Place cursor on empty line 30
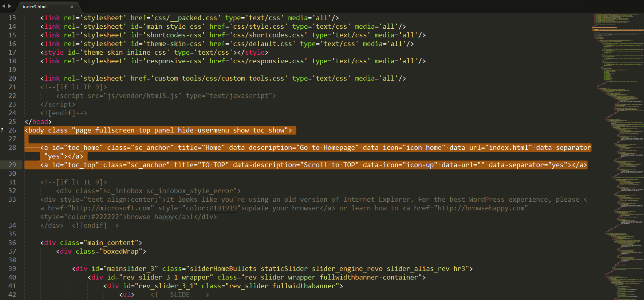Image resolution: width=644 pixels, height=300 pixels. point(118,173)
